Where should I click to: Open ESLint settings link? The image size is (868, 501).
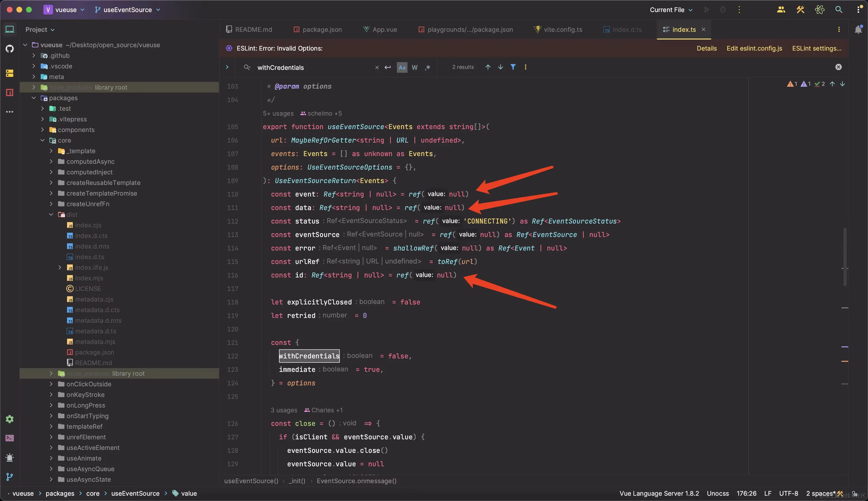pyautogui.click(x=816, y=48)
